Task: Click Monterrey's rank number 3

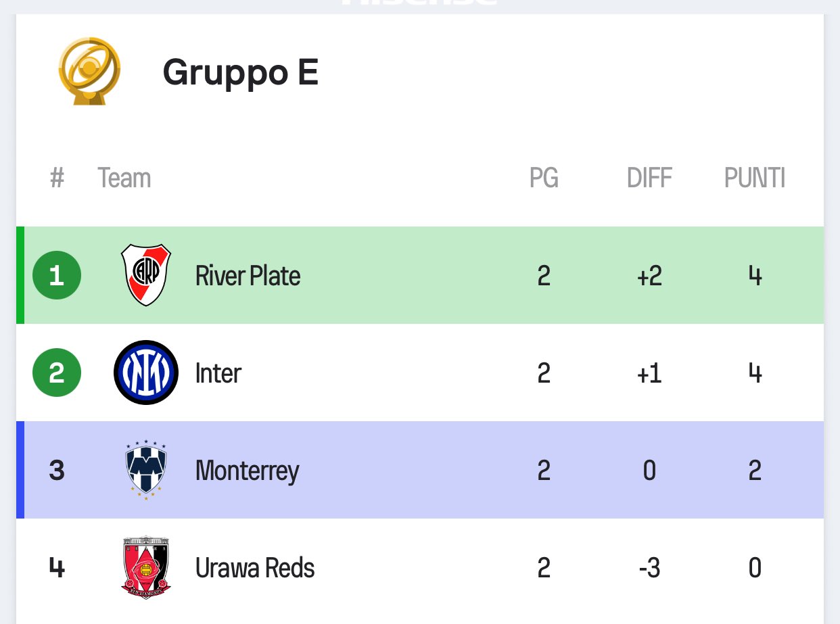Action: pyautogui.click(x=57, y=471)
